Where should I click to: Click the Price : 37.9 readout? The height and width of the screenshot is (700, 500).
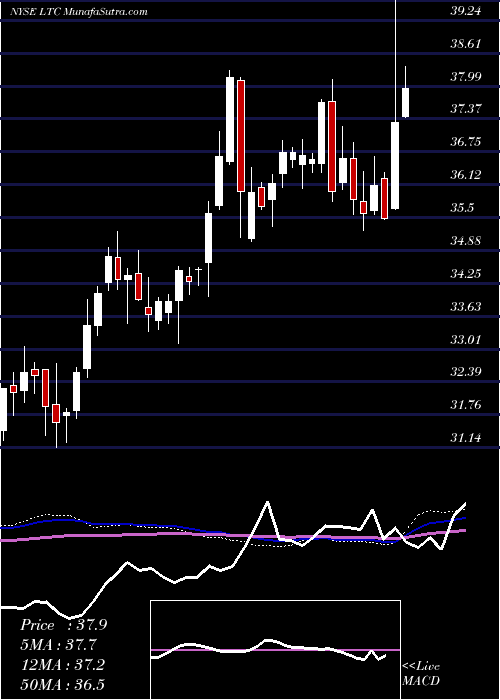[63, 625]
